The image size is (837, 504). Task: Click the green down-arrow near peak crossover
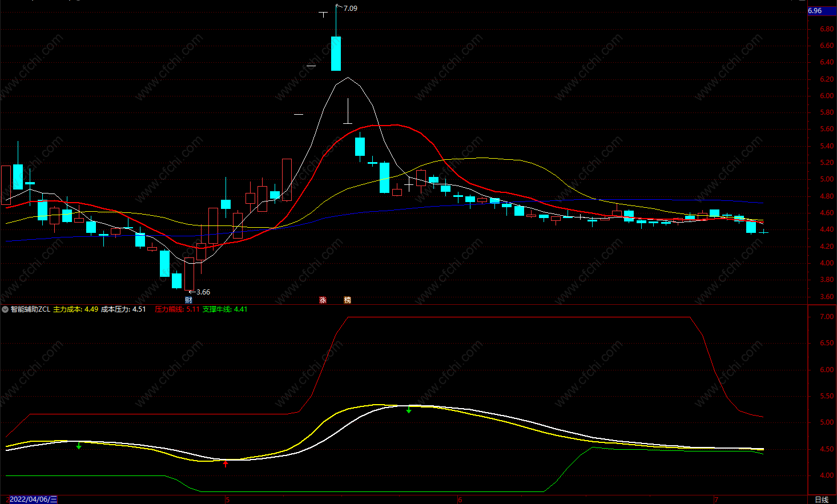click(409, 409)
